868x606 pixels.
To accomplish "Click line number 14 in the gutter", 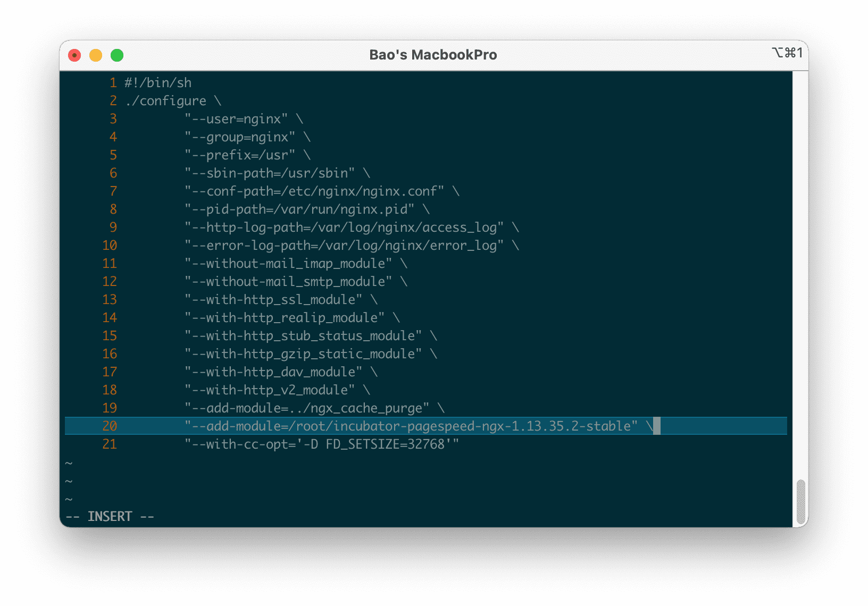I will [110, 318].
